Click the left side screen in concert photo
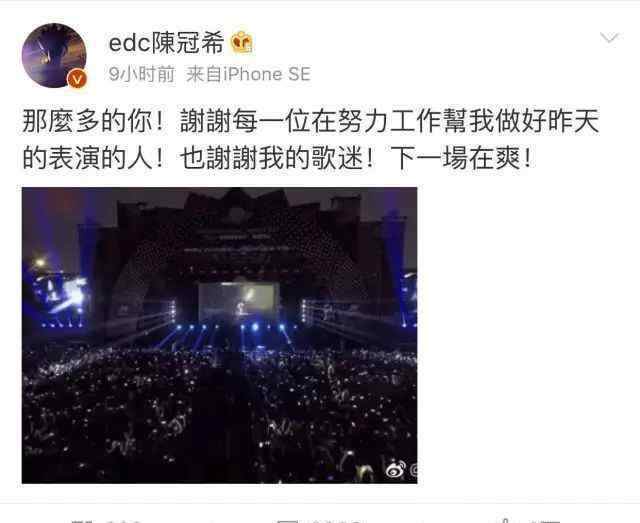640x523 pixels. pyautogui.click(x=62, y=294)
